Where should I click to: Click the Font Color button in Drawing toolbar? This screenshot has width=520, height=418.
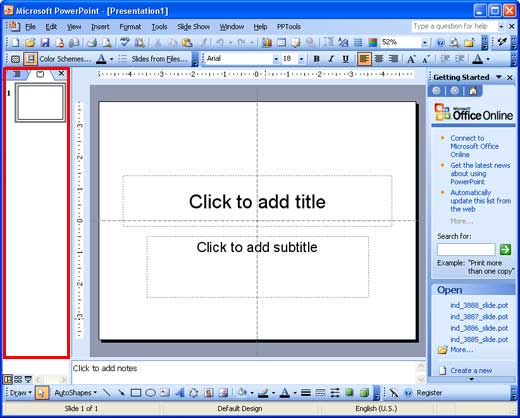click(285, 393)
